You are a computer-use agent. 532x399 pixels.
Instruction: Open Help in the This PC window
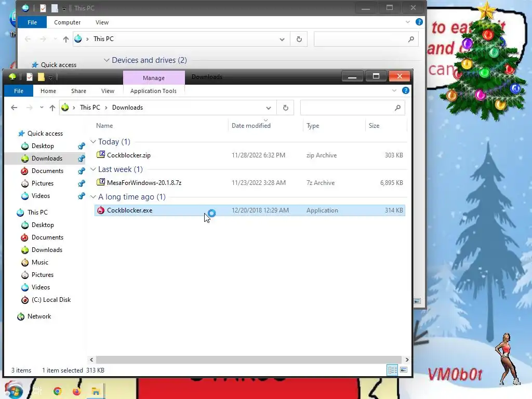(419, 22)
